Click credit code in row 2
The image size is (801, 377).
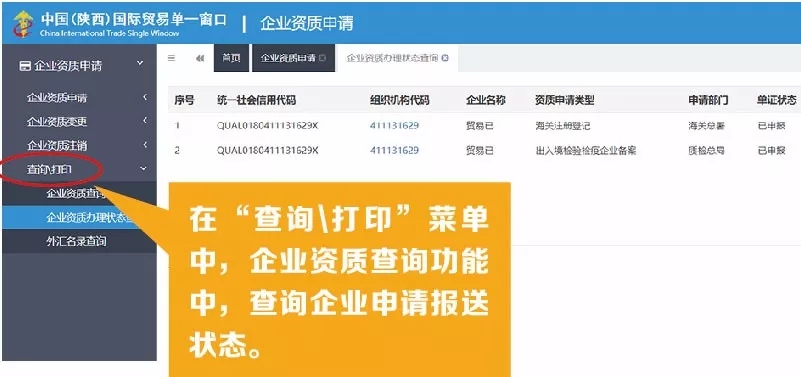[268, 151]
